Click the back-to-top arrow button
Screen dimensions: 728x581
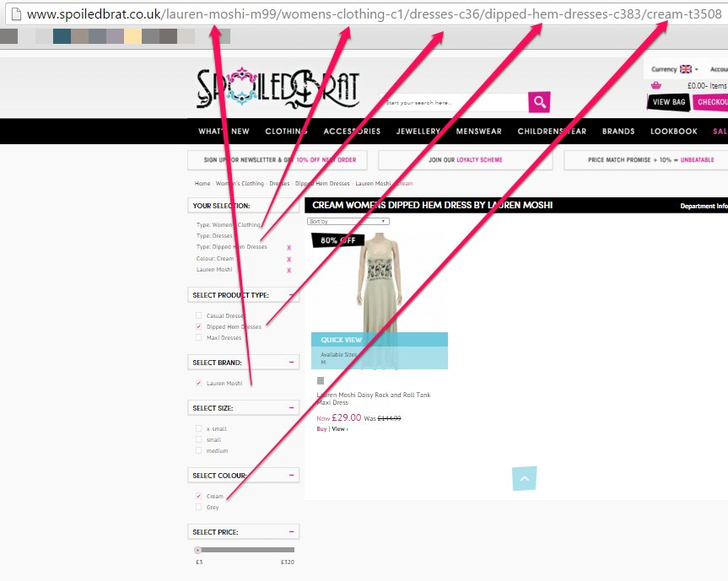click(525, 478)
